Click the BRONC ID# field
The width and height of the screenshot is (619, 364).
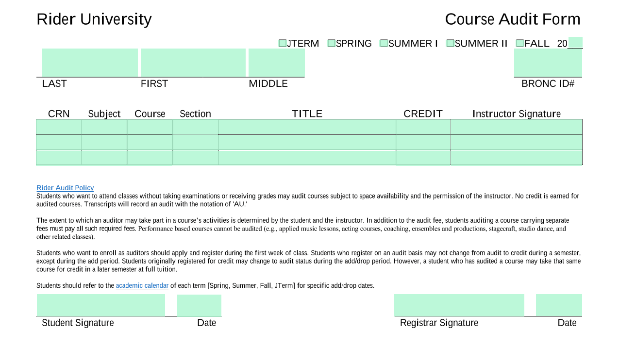click(x=548, y=63)
